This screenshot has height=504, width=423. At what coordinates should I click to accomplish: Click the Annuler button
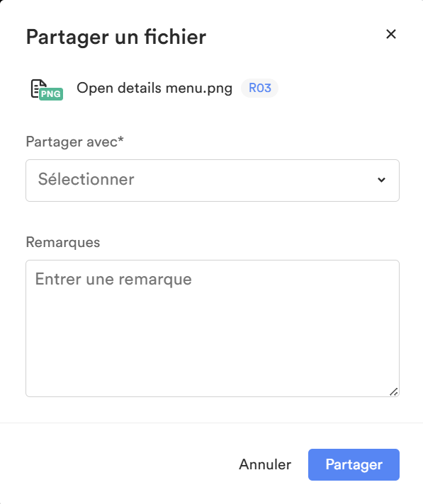point(265,464)
